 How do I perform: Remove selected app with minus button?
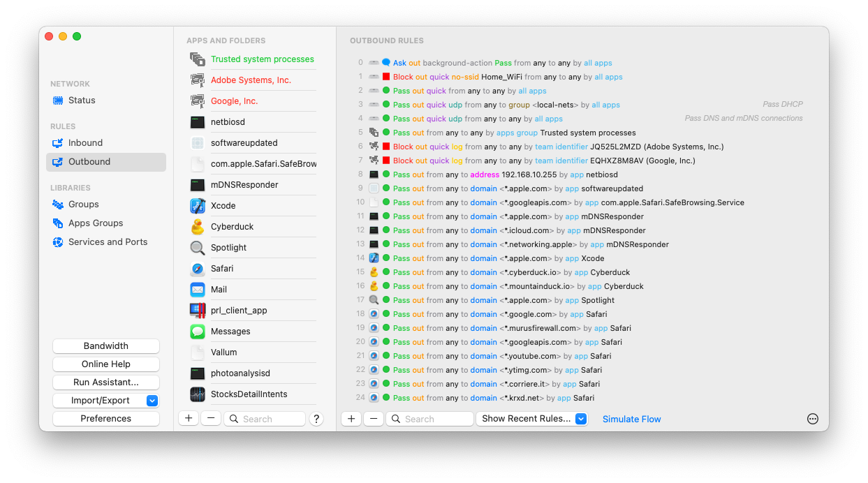click(211, 419)
